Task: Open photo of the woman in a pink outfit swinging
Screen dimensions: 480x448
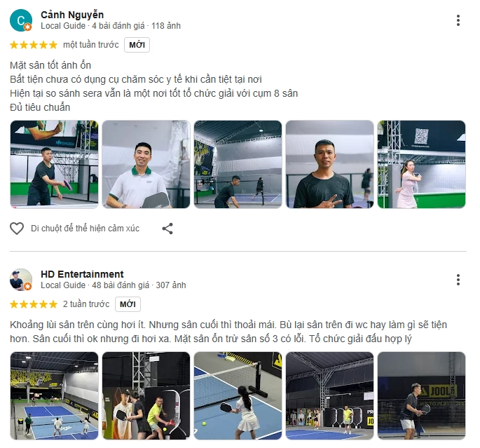Action: click(422, 165)
